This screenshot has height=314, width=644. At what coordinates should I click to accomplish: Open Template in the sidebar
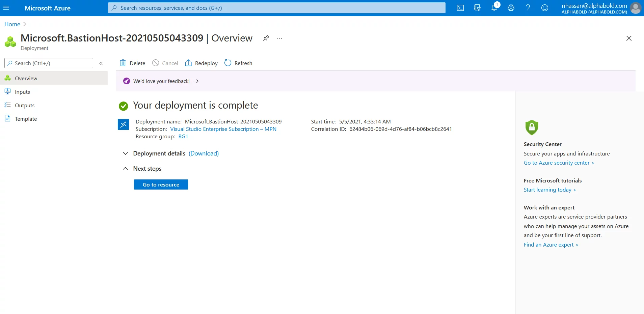[x=54, y=119]
